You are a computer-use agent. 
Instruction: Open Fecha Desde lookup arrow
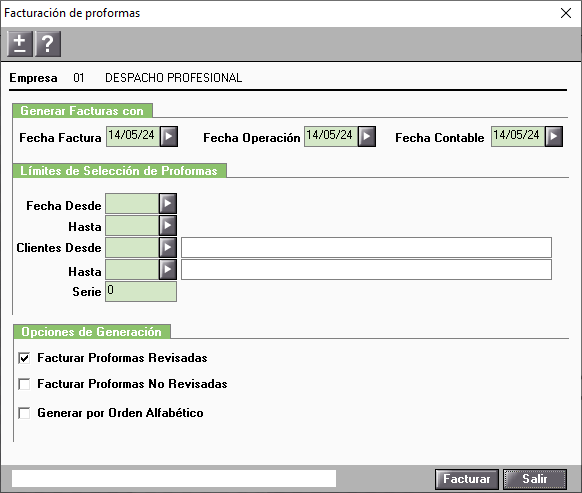click(x=168, y=203)
